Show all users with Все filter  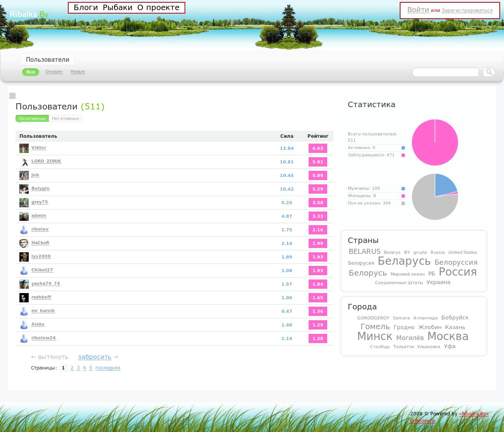pos(31,72)
